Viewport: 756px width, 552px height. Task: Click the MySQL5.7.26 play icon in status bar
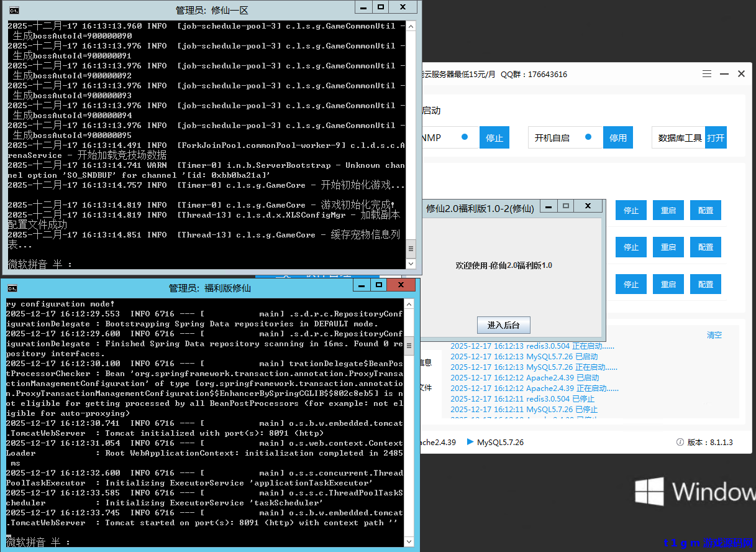(x=470, y=442)
